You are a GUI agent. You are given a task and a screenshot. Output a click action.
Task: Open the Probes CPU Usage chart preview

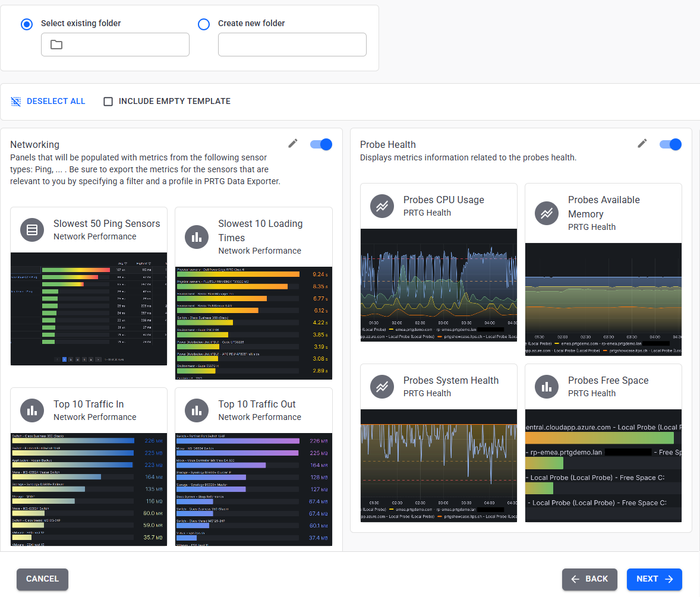pos(439,285)
